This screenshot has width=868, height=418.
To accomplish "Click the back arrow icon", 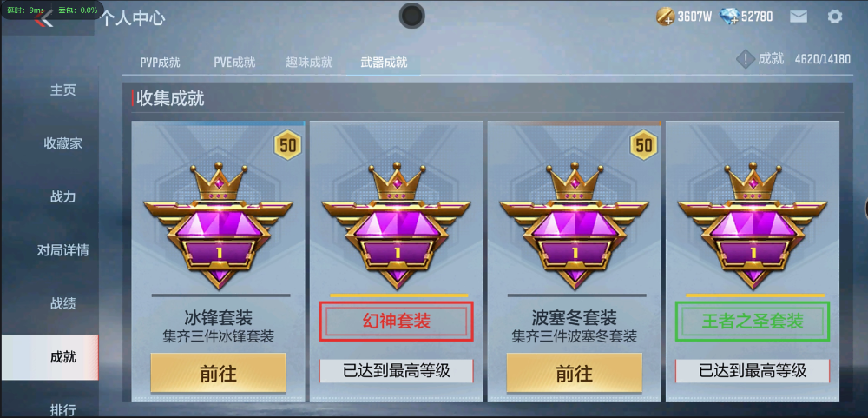I will 43,21.
